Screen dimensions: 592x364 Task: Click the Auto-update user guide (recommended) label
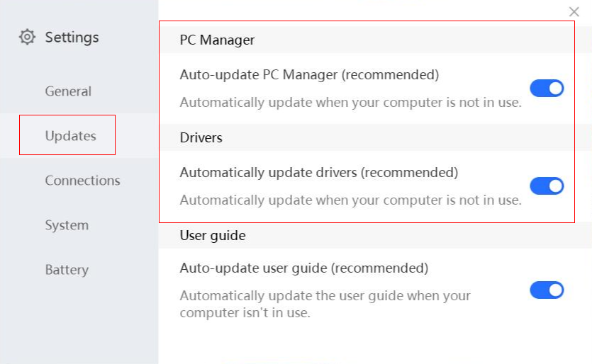pyautogui.click(x=304, y=268)
